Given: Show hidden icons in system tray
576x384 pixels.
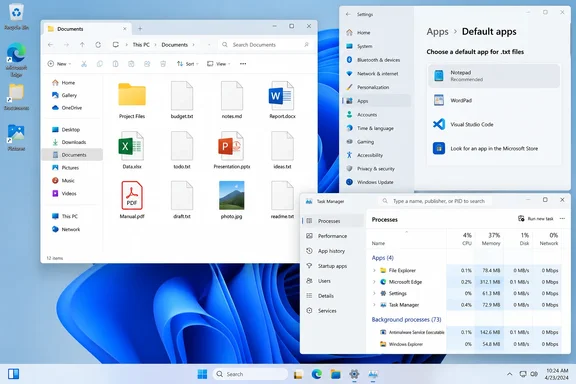Looking at the screenshot, I should point(510,374).
